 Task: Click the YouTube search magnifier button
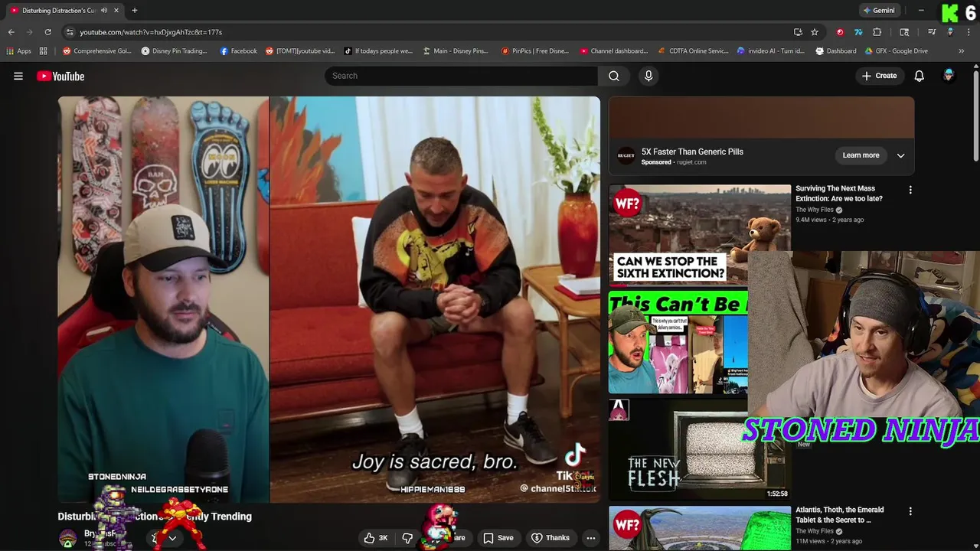tap(614, 76)
